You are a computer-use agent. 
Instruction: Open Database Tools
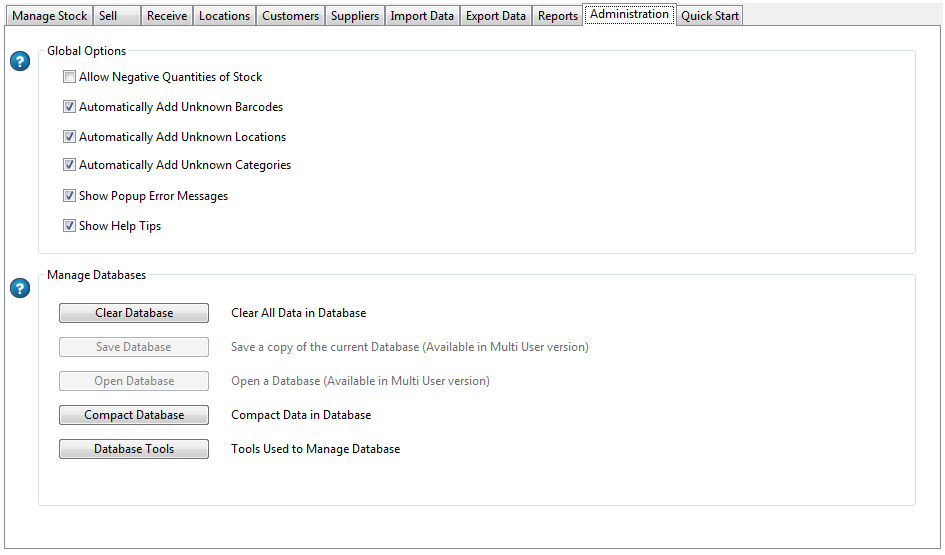click(134, 449)
